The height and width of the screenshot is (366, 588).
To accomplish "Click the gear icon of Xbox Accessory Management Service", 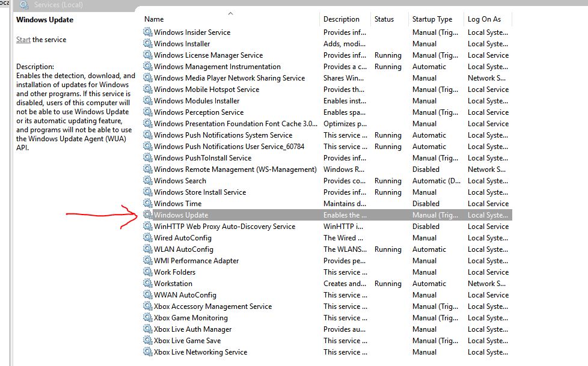I will (x=148, y=306).
